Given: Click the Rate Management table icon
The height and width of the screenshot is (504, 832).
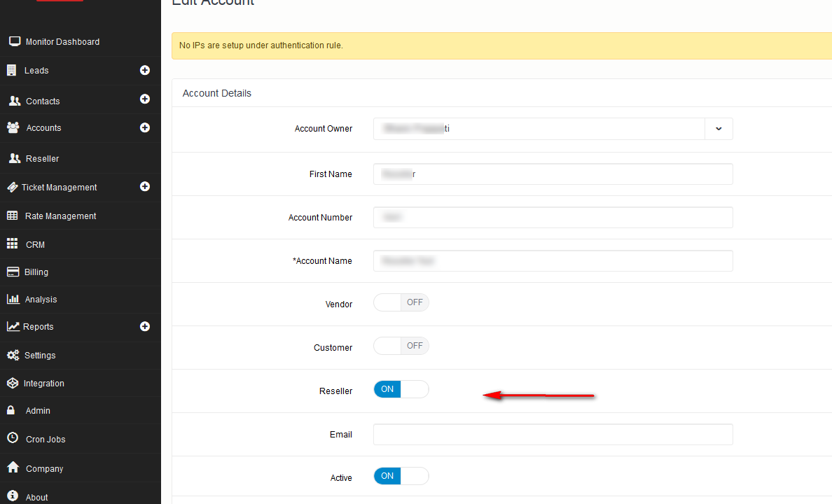Looking at the screenshot, I should (13, 216).
